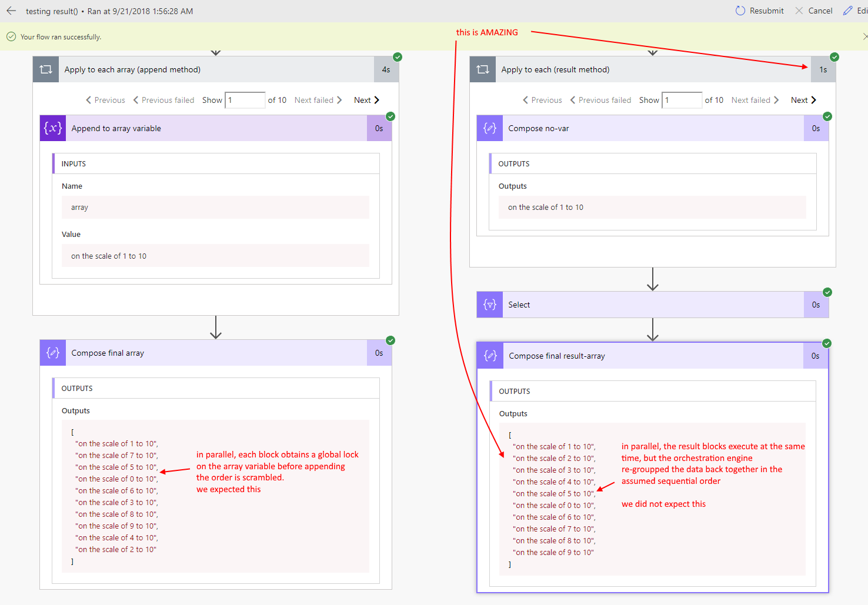Click the Select action filter icon
This screenshot has height=605, width=868.
[490, 305]
